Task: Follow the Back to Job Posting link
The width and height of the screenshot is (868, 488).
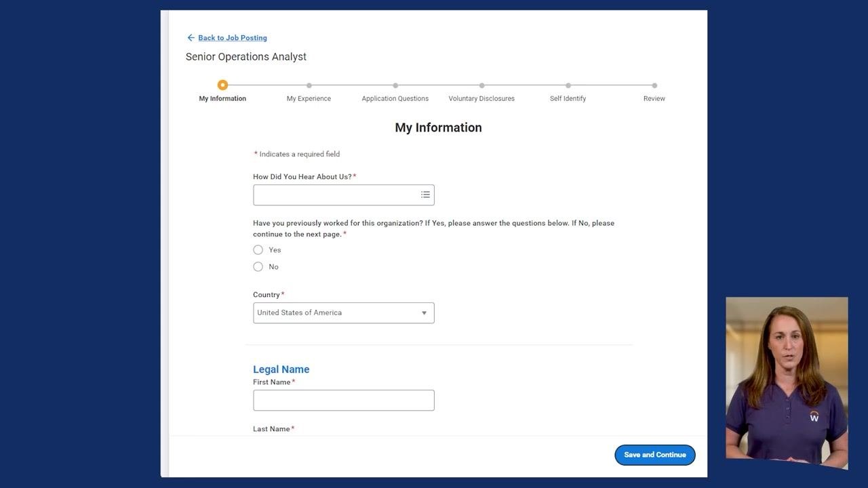Action: (x=233, y=38)
